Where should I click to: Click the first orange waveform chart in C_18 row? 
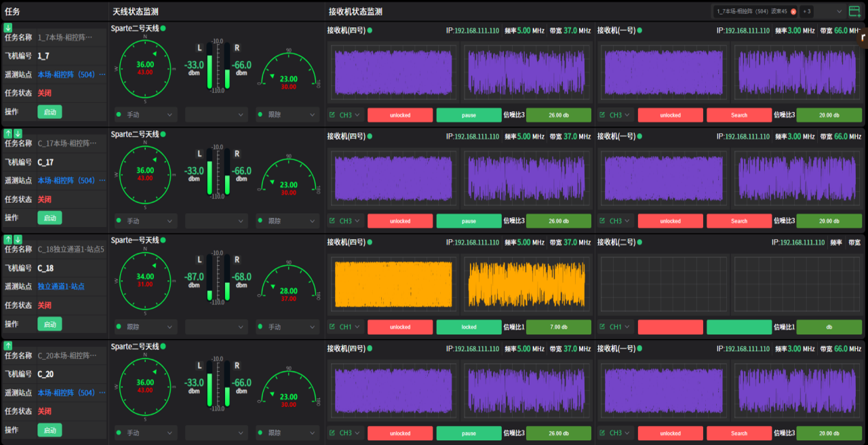pyautogui.click(x=393, y=284)
